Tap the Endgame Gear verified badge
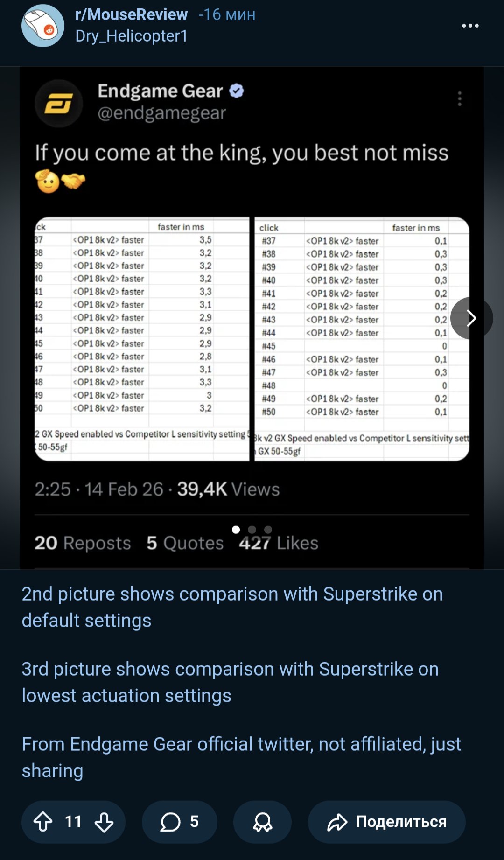The width and height of the screenshot is (504, 860). click(x=237, y=91)
